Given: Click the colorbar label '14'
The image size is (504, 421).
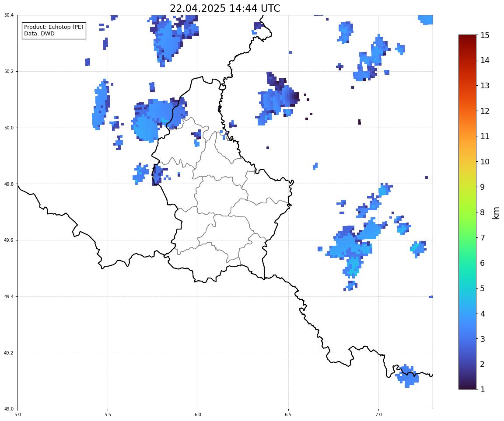Looking at the screenshot, I should 485,60.
